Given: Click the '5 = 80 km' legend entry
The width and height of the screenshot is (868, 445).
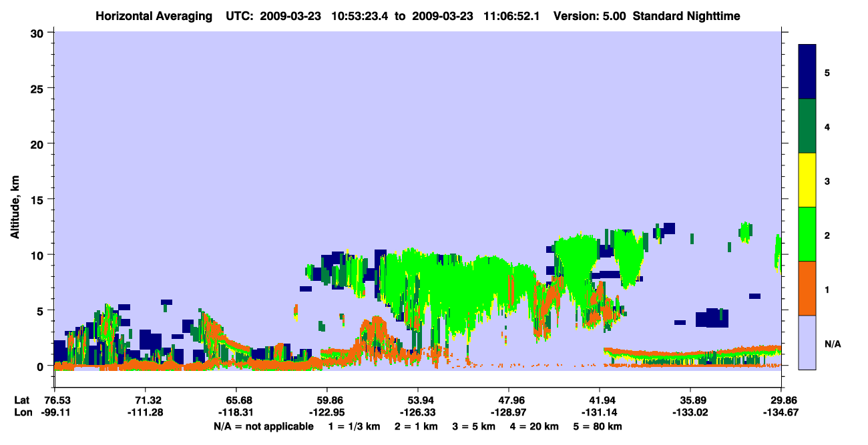Looking at the screenshot, I should click(598, 426).
